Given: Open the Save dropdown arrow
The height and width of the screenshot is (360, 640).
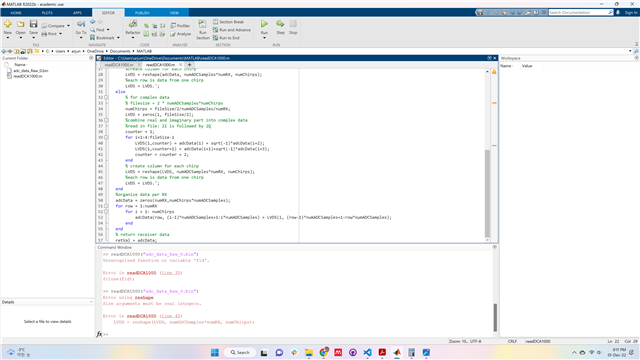Looking at the screenshot, I should 33,38.
